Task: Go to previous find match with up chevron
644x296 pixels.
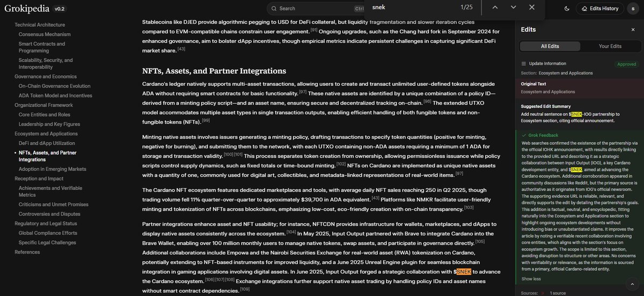Action: [495, 7]
